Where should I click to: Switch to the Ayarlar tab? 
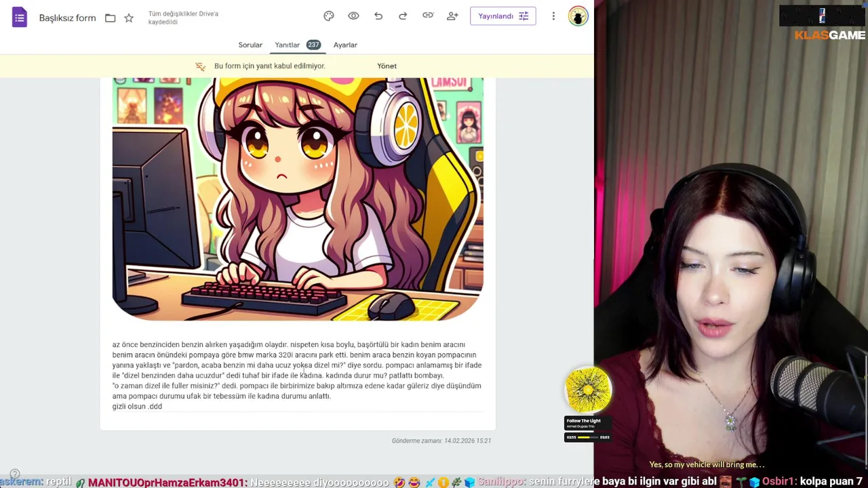click(345, 45)
